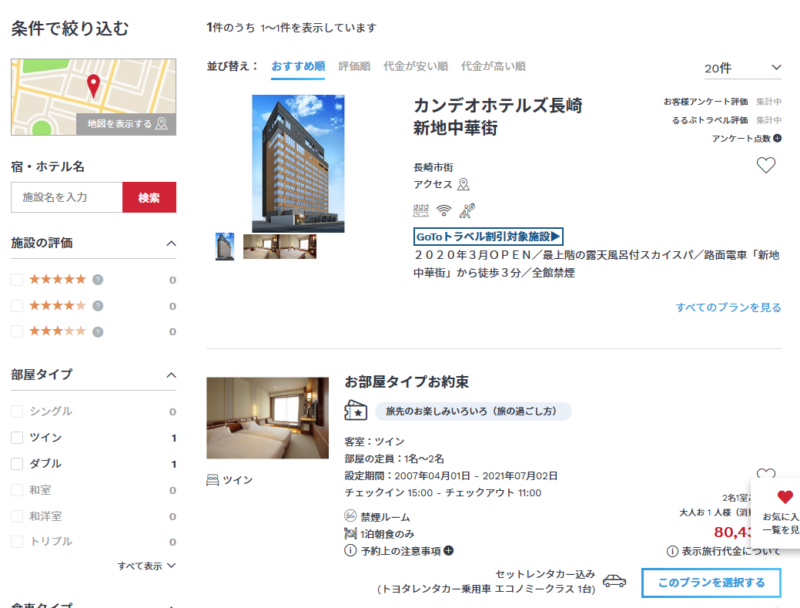Click the 1泊朝食のみ meal icon
Image resolution: width=800 pixels, height=608 pixels.
click(350, 534)
